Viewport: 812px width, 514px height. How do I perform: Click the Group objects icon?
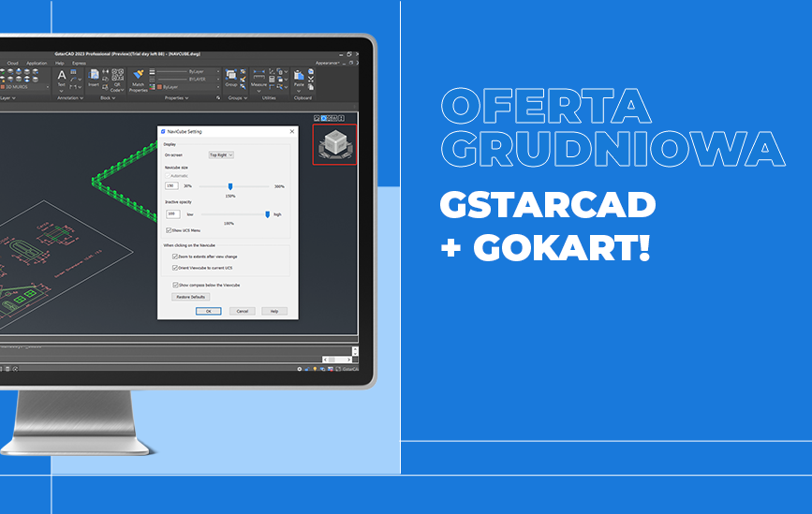[x=231, y=77]
